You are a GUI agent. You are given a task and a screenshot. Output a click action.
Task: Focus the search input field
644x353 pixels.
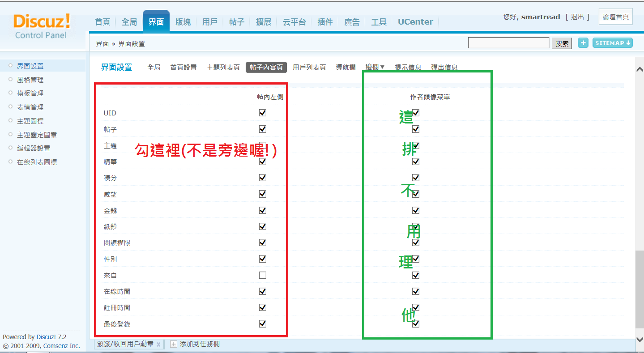(509, 43)
